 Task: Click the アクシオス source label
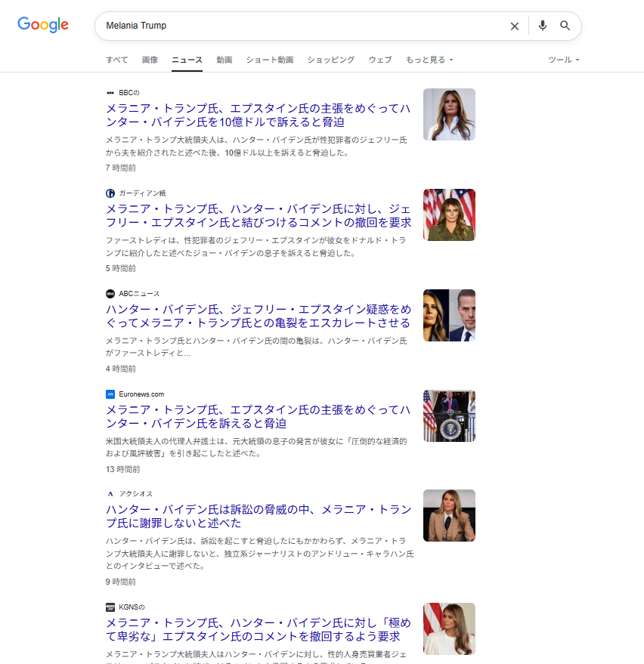pyautogui.click(x=135, y=494)
